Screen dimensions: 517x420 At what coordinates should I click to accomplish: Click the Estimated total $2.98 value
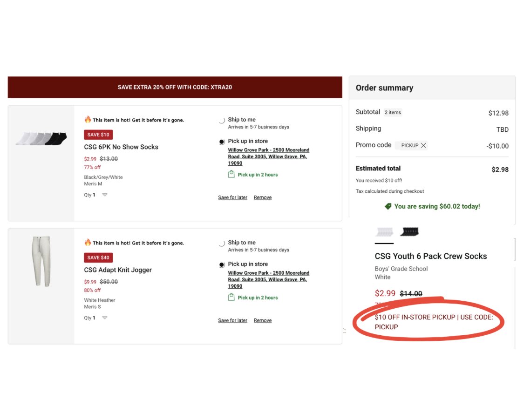[500, 169]
